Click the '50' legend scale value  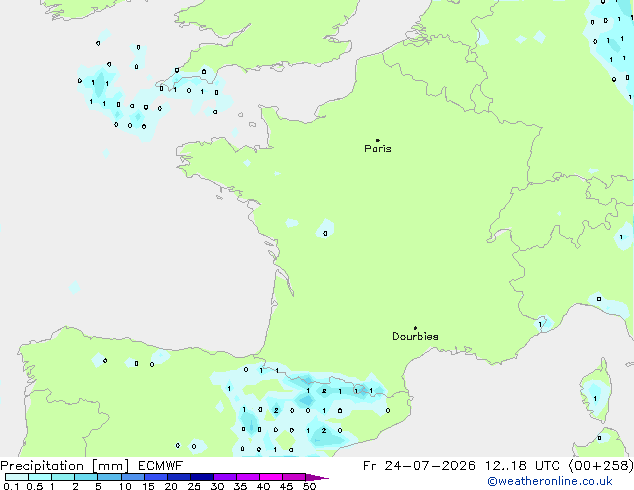309,486
